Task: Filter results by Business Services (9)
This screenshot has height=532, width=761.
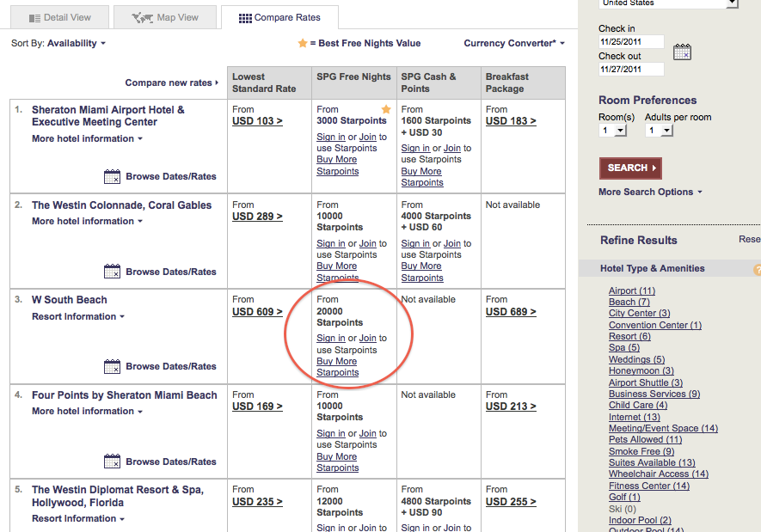Action: (654, 394)
